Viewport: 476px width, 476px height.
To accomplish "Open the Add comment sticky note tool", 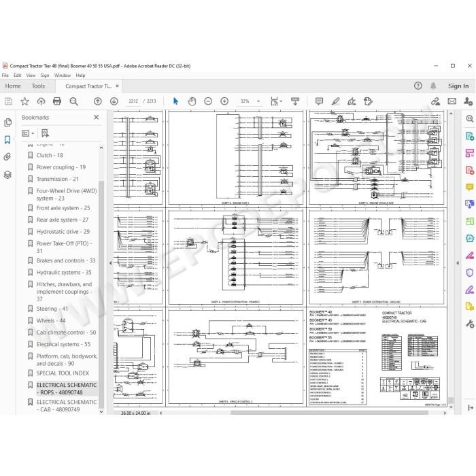I will pyautogui.click(x=319, y=101).
